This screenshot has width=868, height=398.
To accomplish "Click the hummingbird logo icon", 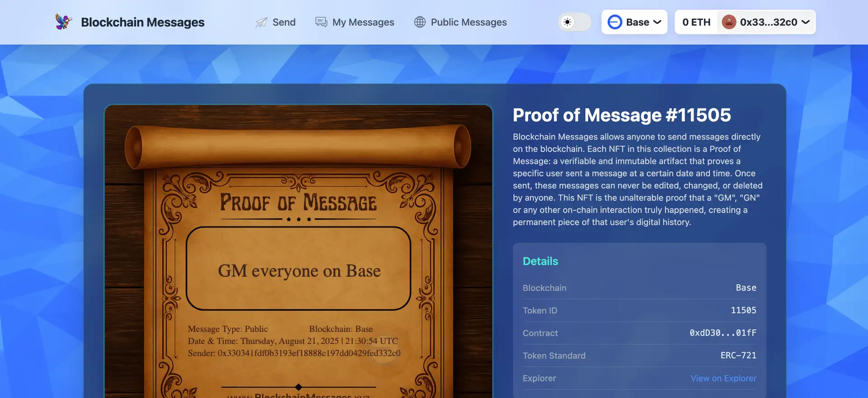I will (64, 22).
